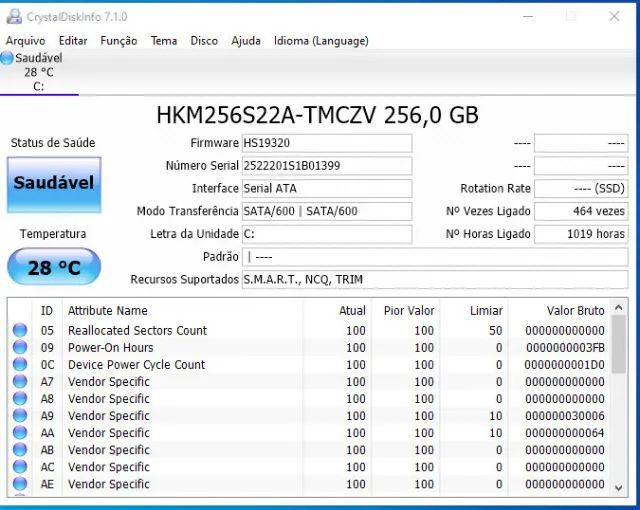Click status orb for Power-On Hours row

(x=20, y=347)
